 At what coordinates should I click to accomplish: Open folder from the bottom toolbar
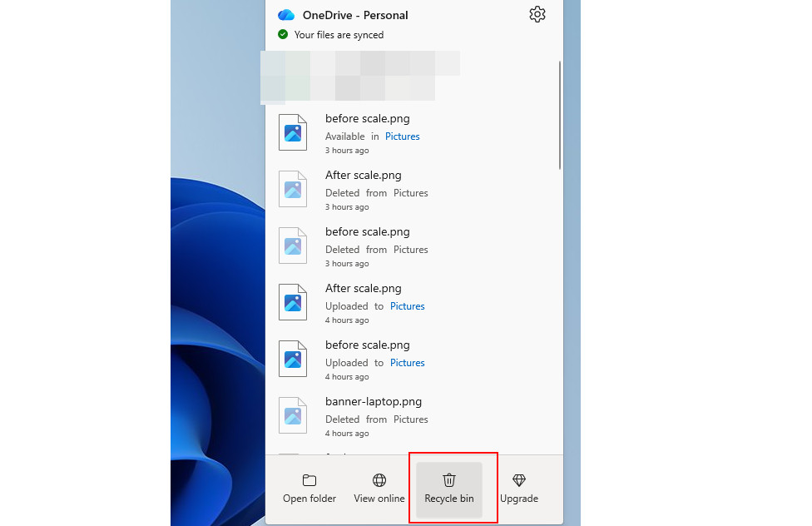tap(309, 488)
